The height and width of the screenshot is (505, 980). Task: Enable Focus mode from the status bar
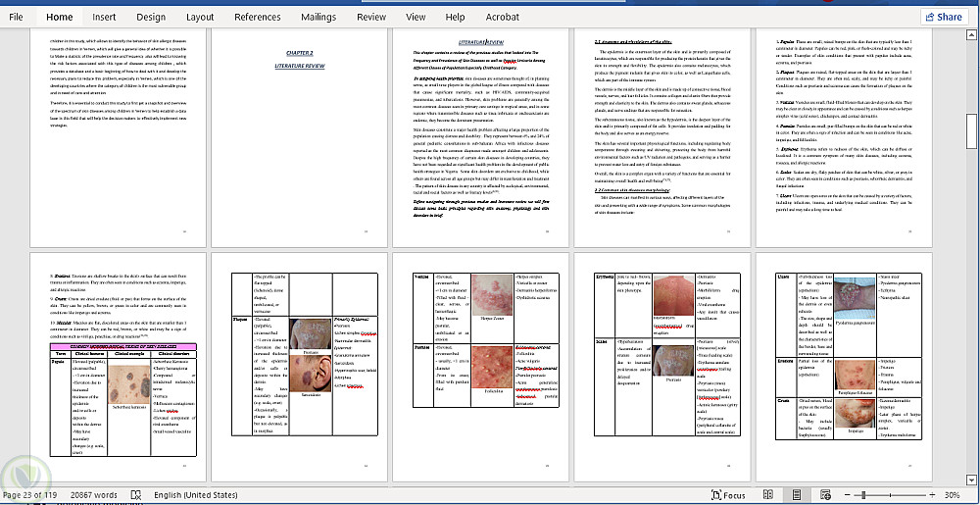728,495
